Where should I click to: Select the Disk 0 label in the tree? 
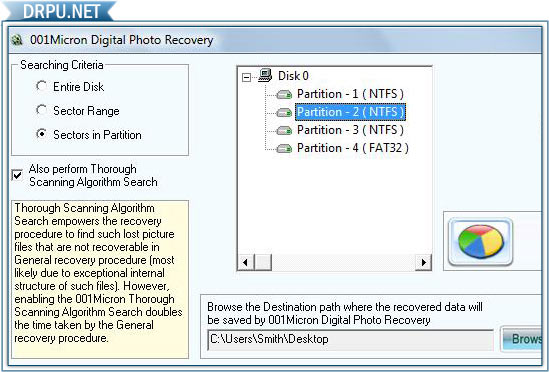[293, 76]
